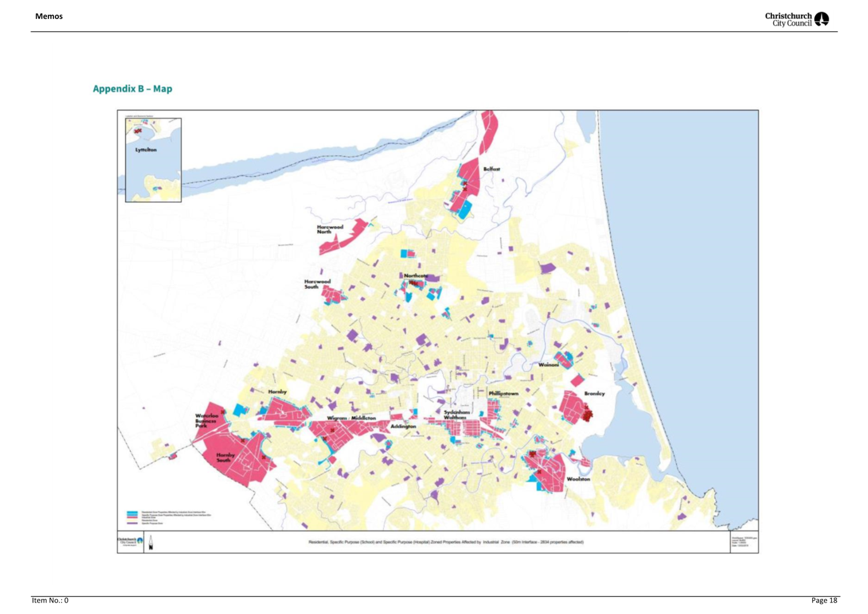
Task: Click the Woolston suburb label
Action: pyautogui.click(x=578, y=479)
